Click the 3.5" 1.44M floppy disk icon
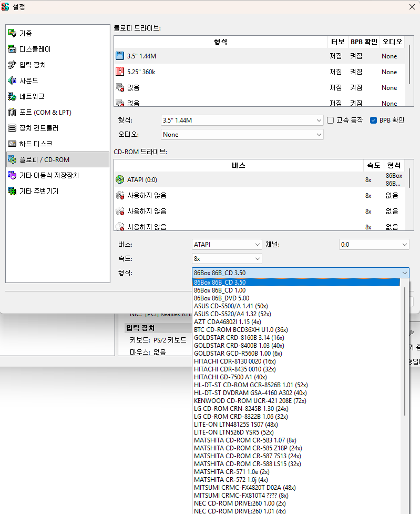The width and height of the screenshot is (420, 514). click(x=120, y=56)
